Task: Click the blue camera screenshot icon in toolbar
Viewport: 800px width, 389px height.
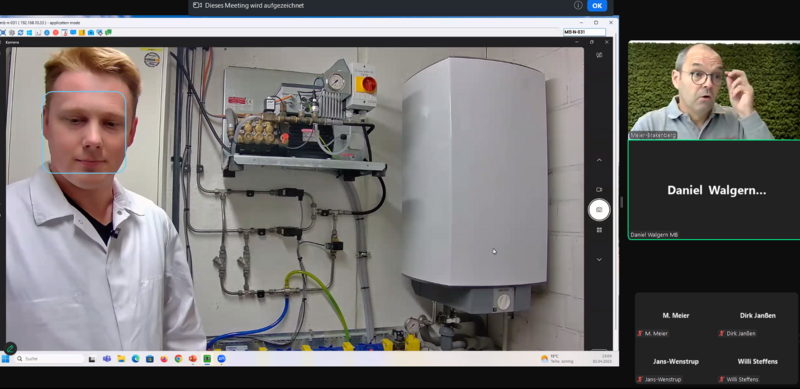Action: pyautogui.click(x=91, y=33)
